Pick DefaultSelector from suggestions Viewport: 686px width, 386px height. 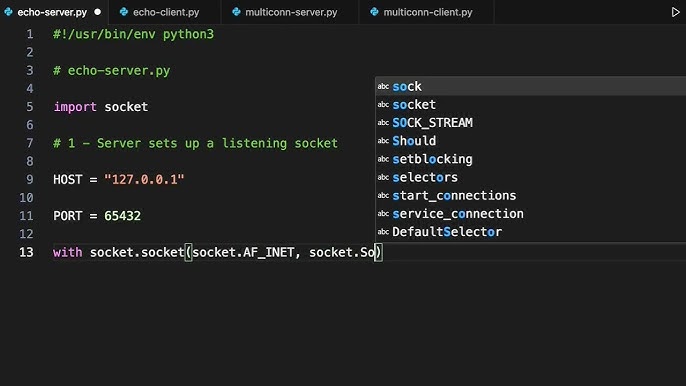pyautogui.click(x=531, y=232)
